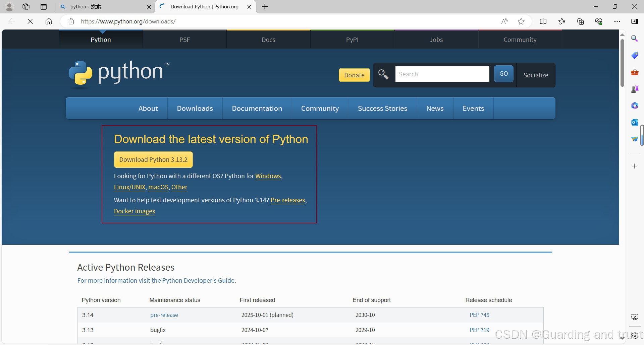The height and width of the screenshot is (345, 644).
Task: Select the PyPI top navigation tab
Action: tap(352, 40)
